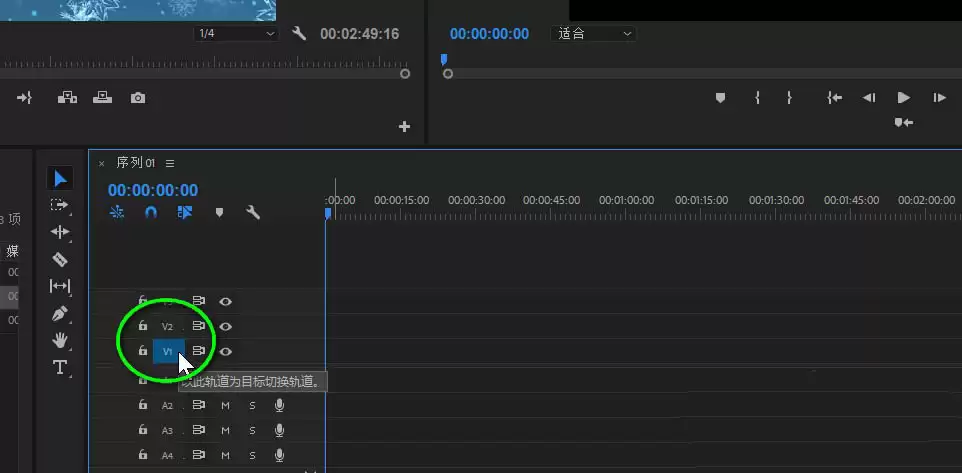The image size is (962, 473).
Task: Select the Ripple Edit tool
Action: tap(60, 232)
